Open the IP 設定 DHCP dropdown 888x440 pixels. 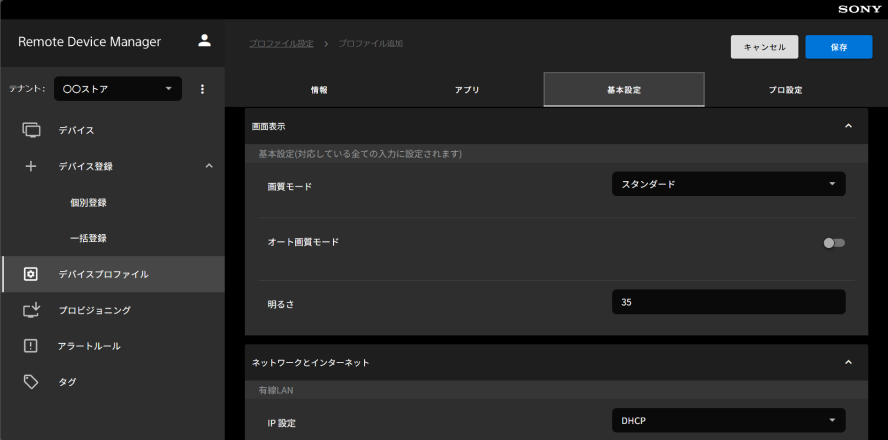click(728, 421)
